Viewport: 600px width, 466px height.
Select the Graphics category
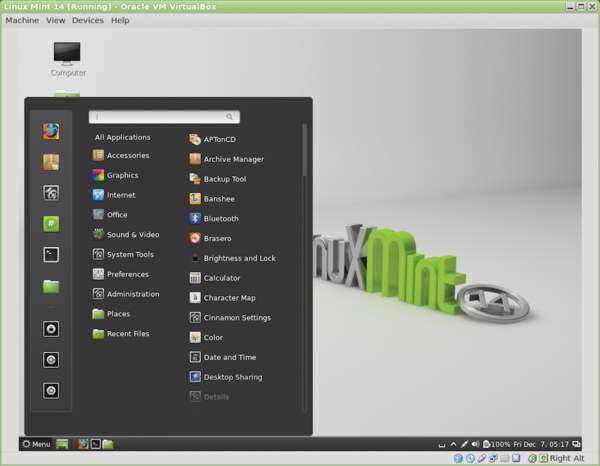(x=122, y=175)
